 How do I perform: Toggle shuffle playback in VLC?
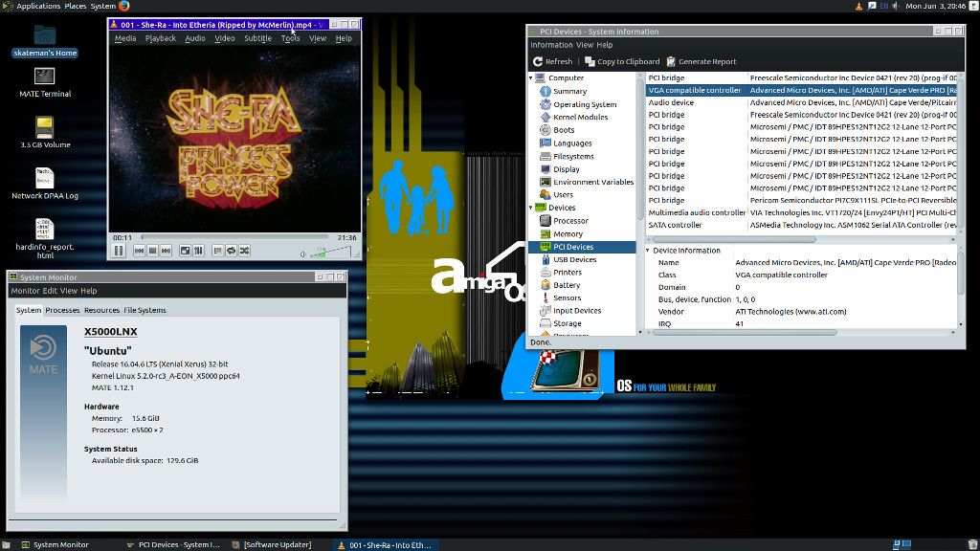click(x=244, y=251)
